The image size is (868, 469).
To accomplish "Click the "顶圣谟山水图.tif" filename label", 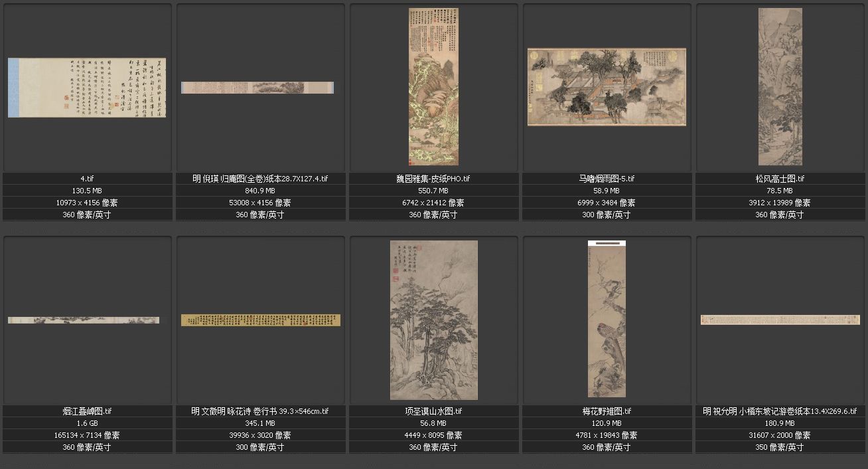I will (x=433, y=411).
